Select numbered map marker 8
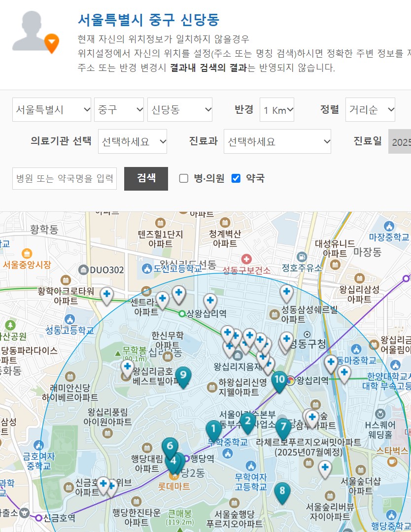The height and width of the screenshot is (532, 411). click(x=282, y=492)
